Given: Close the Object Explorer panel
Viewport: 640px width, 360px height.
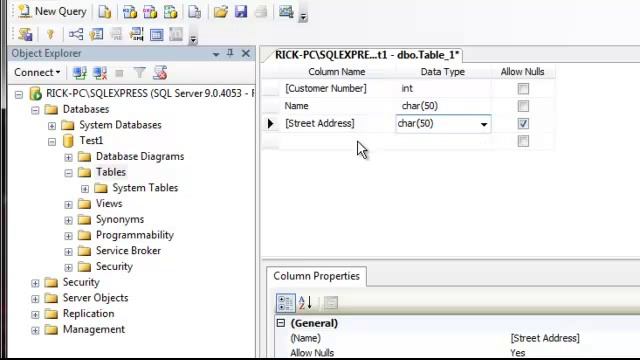Looking at the screenshot, I should click(x=246, y=53).
